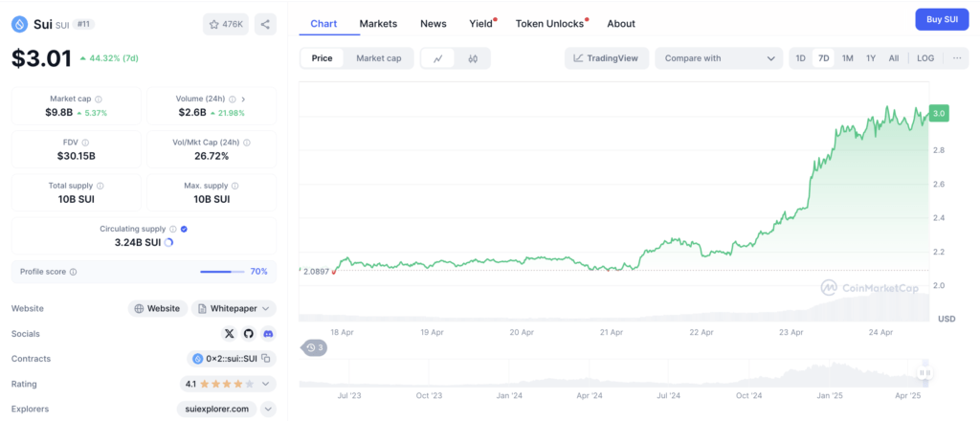Open the Chart tab
This screenshot has width=980, height=421.
(x=323, y=24)
